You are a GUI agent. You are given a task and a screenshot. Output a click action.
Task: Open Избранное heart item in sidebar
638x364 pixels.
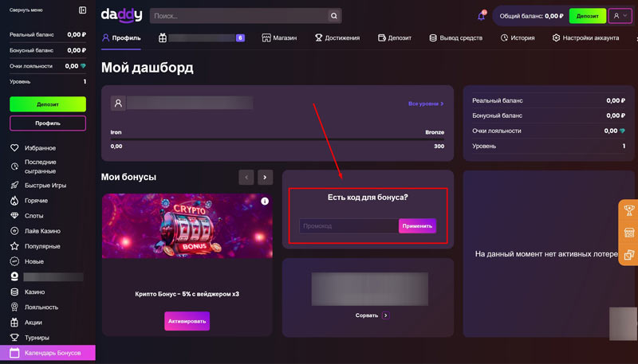pos(40,148)
